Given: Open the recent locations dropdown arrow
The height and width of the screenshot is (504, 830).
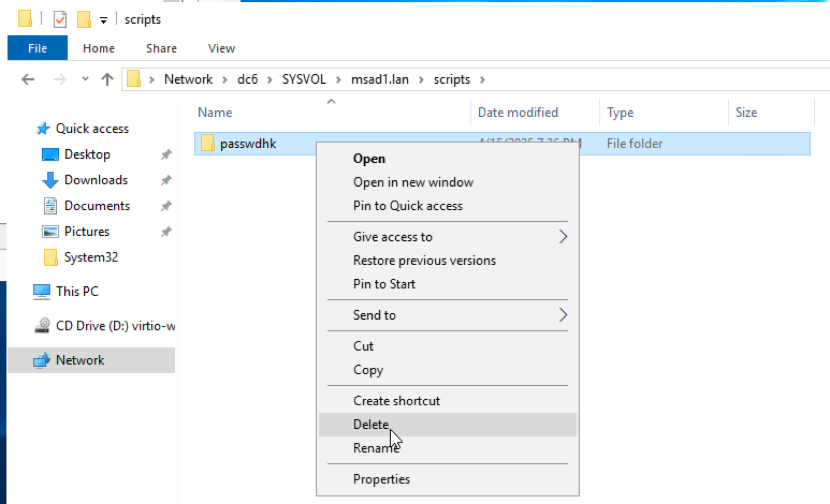Looking at the screenshot, I should [85, 80].
